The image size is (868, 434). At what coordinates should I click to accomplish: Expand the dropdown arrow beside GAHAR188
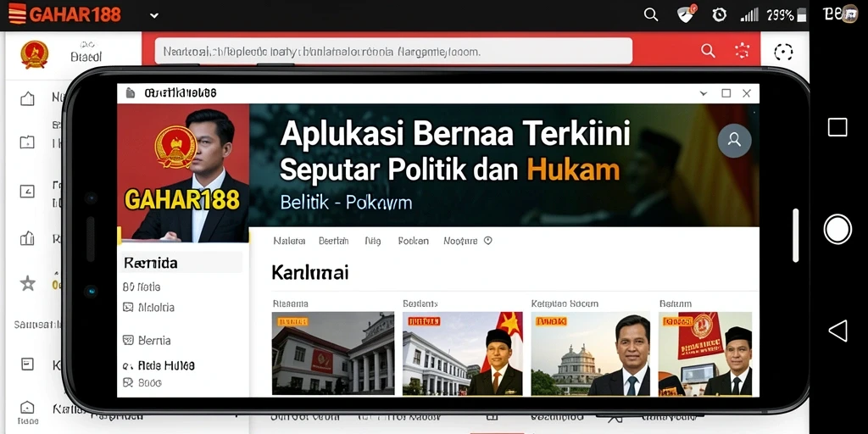[154, 15]
